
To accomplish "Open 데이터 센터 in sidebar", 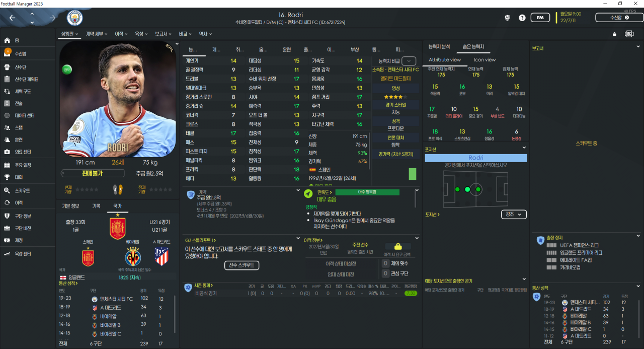I will coord(24,115).
